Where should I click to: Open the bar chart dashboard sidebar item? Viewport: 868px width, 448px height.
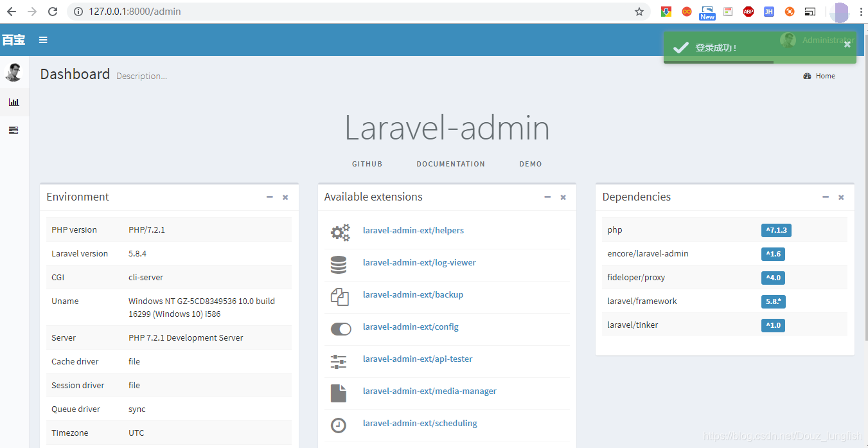tap(13, 102)
